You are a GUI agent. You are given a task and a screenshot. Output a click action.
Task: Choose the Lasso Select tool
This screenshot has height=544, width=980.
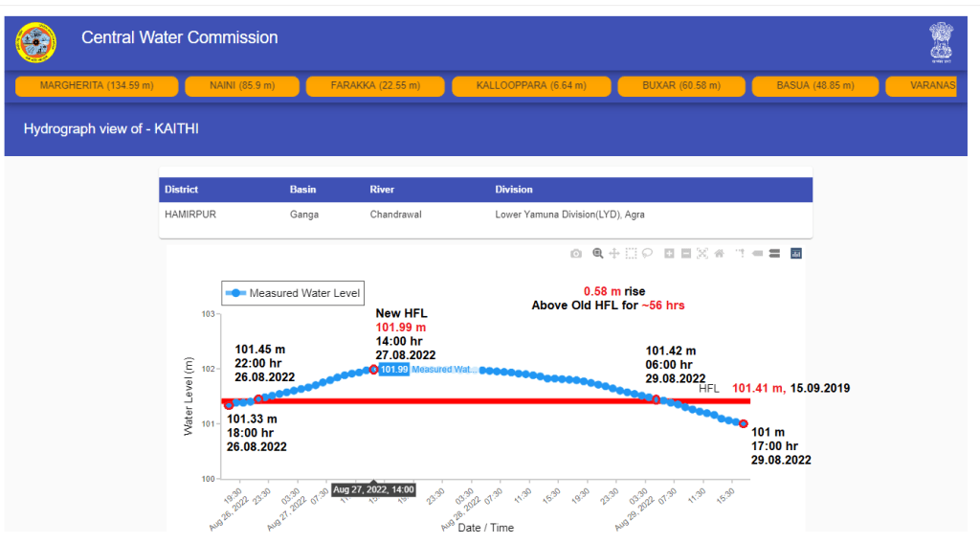[648, 254]
